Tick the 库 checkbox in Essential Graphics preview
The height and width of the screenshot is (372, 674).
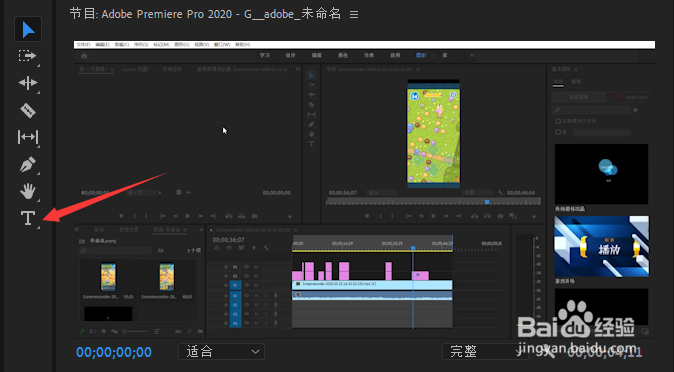pyautogui.click(x=558, y=132)
